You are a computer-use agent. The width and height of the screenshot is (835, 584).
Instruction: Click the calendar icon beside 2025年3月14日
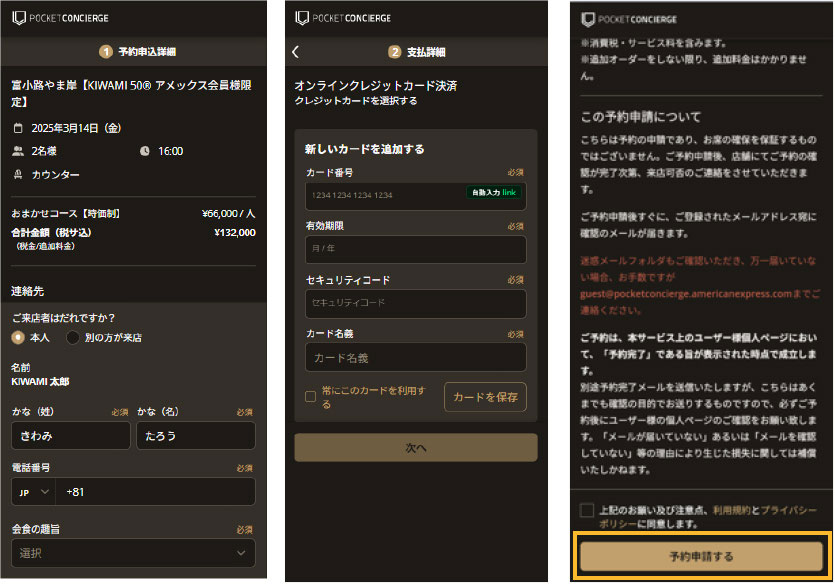pos(17,128)
